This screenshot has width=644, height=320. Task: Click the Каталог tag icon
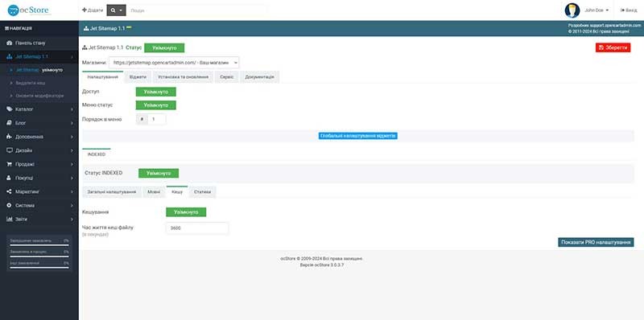tap(10, 109)
